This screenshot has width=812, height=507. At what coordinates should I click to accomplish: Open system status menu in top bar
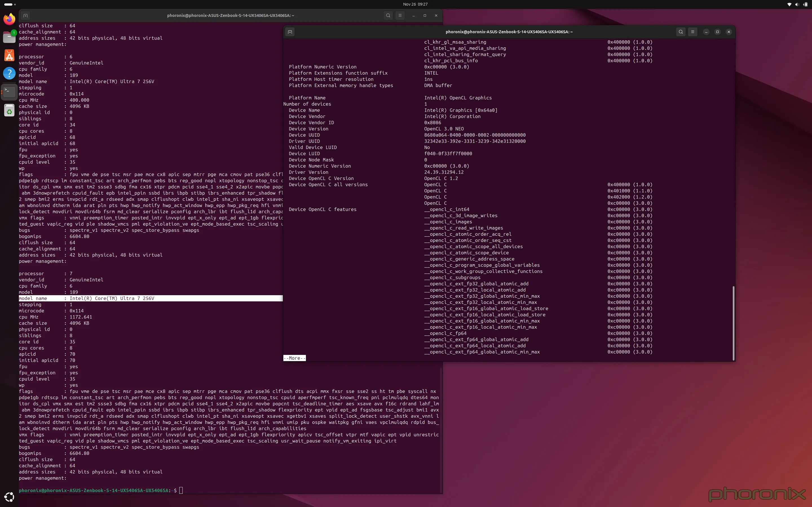tap(797, 4)
